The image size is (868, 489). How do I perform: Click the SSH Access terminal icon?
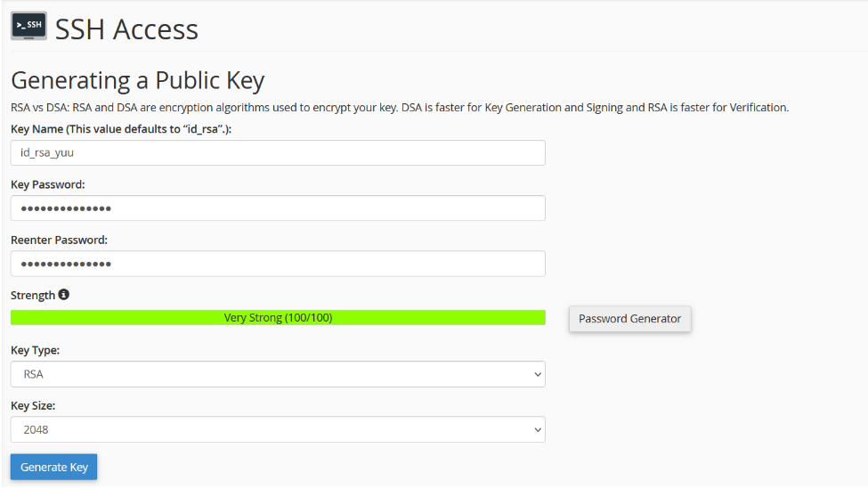[28, 26]
